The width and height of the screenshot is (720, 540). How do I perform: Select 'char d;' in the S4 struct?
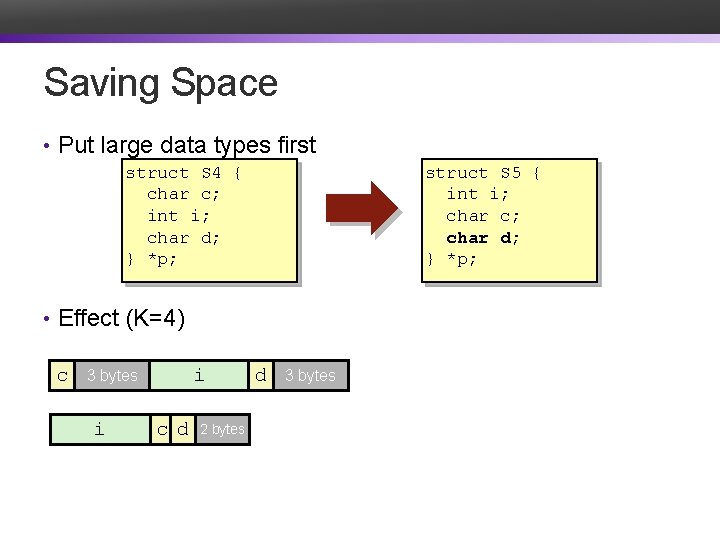(x=183, y=238)
